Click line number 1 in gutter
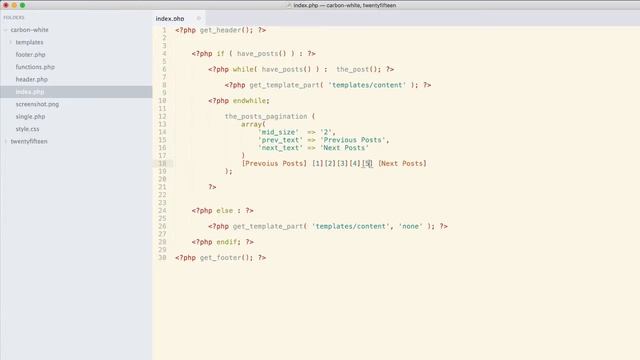 [164, 30]
